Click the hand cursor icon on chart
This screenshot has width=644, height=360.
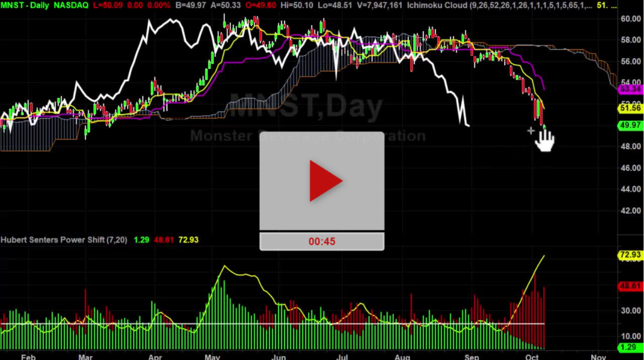pyautogui.click(x=545, y=139)
